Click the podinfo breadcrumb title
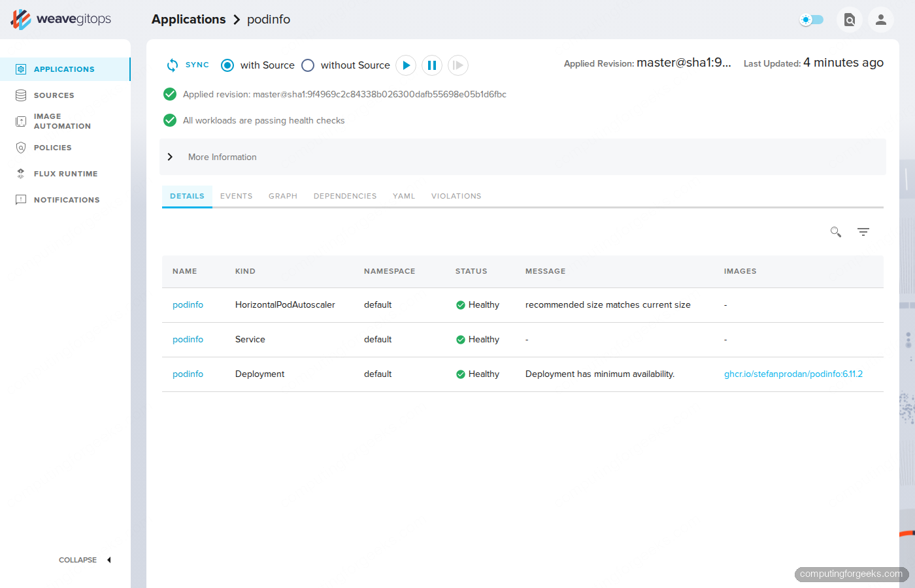 click(x=269, y=20)
